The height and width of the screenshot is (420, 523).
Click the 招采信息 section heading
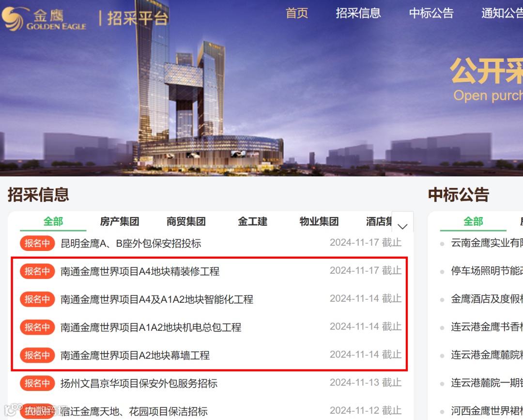coord(38,194)
